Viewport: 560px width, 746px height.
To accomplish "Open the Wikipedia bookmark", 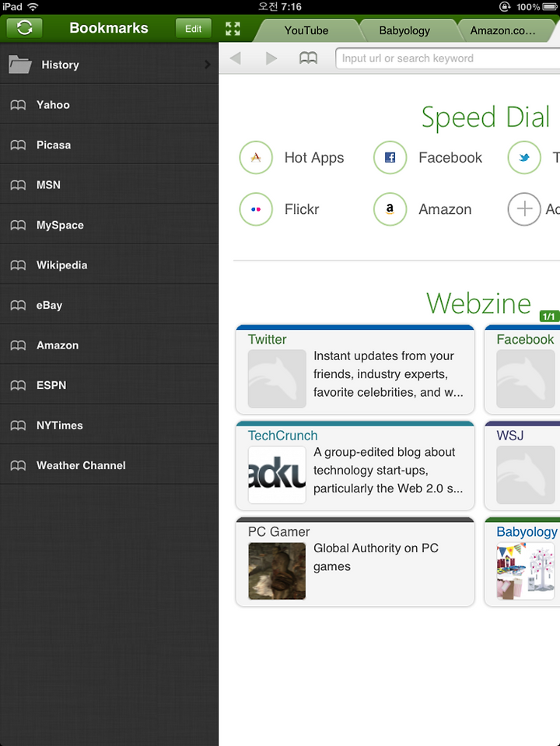I will [109, 265].
